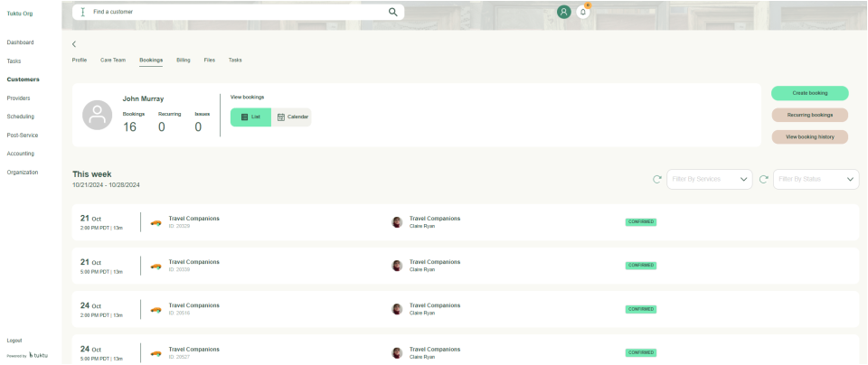Open the user account avatar icon
The image size is (868, 365).
564,13
